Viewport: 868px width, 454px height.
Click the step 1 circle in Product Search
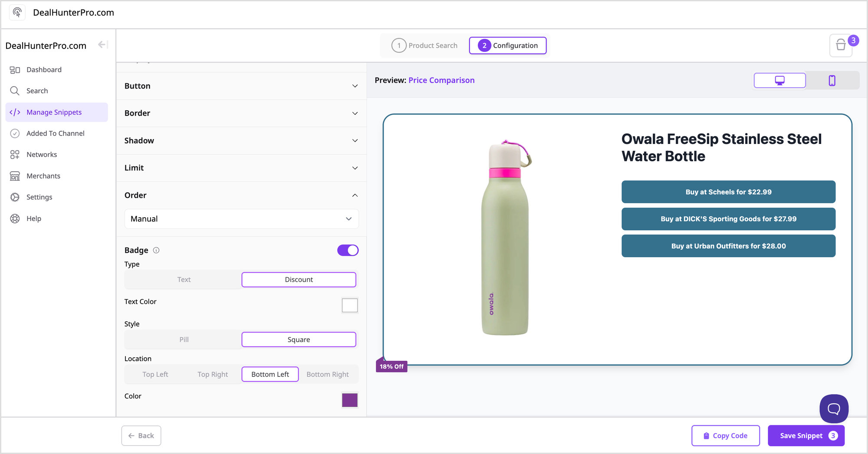(x=399, y=46)
